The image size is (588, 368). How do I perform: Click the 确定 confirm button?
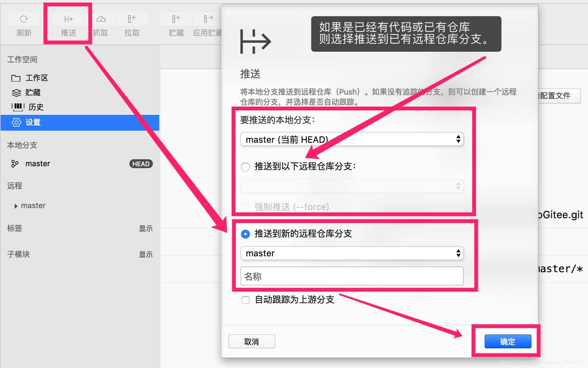point(508,341)
